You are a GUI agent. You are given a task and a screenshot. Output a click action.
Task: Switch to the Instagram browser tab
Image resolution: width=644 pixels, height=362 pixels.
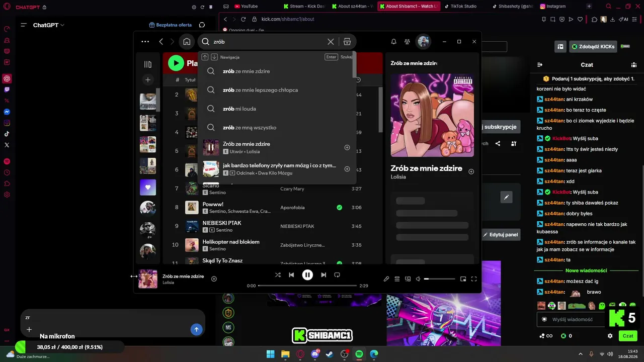pyautogui.click(x=556, y=6)
